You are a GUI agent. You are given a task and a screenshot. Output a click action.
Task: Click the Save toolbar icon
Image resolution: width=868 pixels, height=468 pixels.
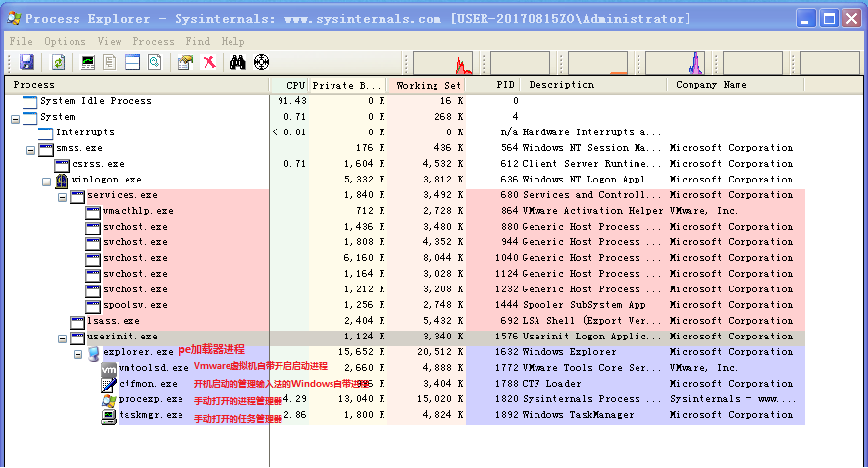click(x=26, y=62)
